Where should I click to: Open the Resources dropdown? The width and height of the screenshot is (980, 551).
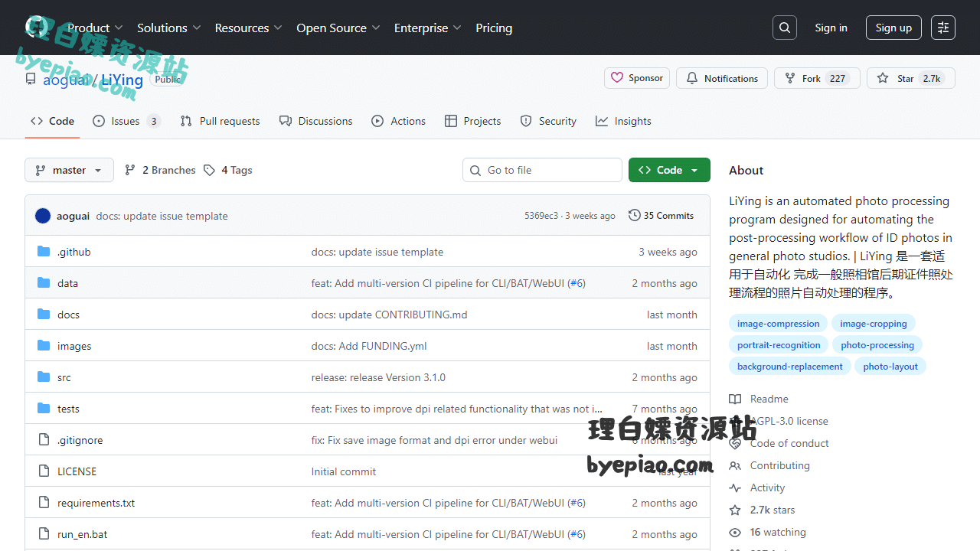coord(249,28)
